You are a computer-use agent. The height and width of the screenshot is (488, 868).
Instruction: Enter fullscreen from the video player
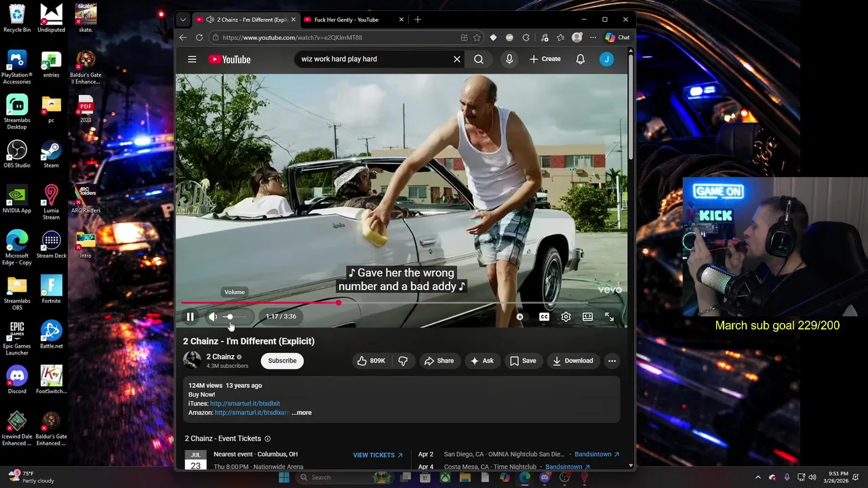click(609, 317)
